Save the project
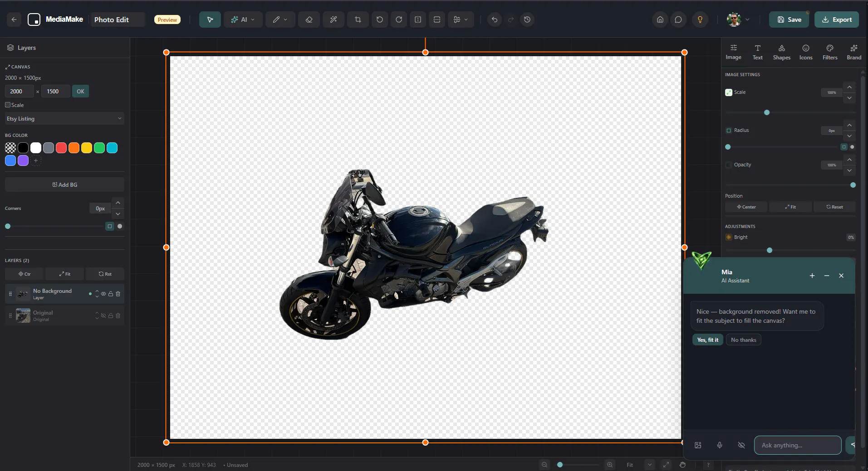The image size is (868, 471). [x=789, y=19]
